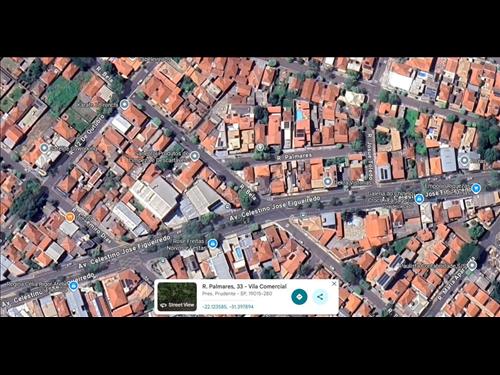Click the small green pin above R. Palmares

pos(260,147)
